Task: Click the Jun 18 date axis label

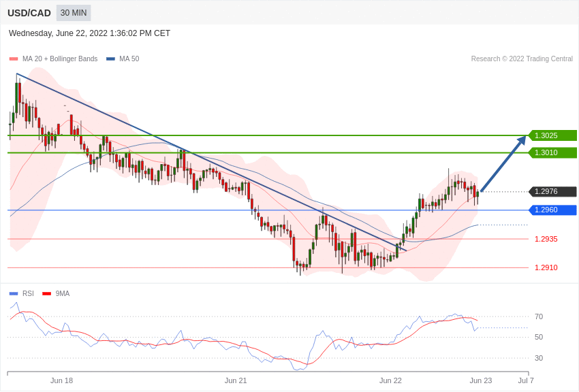Action: point(62,380)
